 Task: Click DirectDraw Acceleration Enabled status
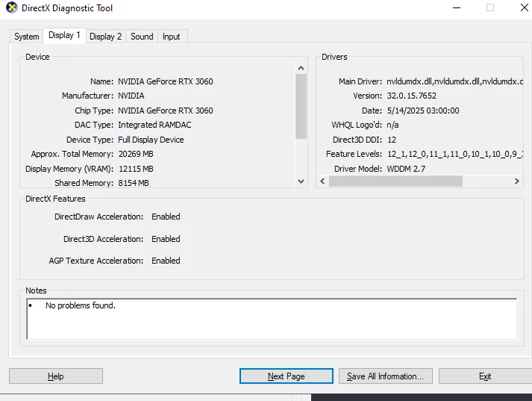click(166, 217)
